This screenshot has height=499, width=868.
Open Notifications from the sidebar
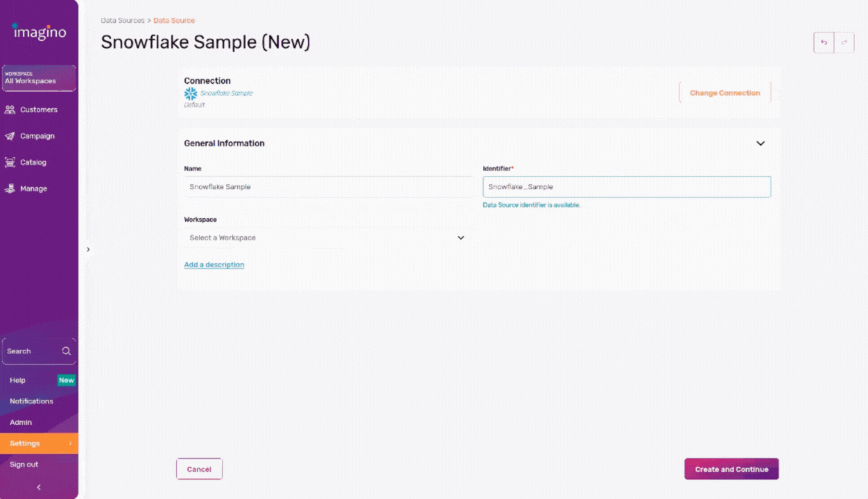pos(31,401)
